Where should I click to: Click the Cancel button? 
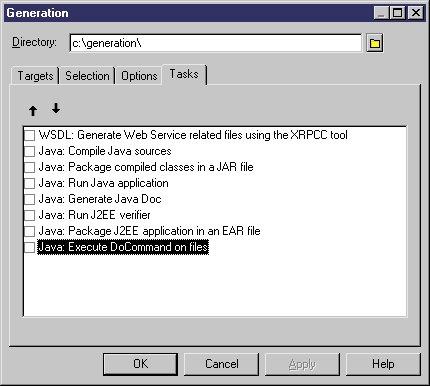(221, 364)
